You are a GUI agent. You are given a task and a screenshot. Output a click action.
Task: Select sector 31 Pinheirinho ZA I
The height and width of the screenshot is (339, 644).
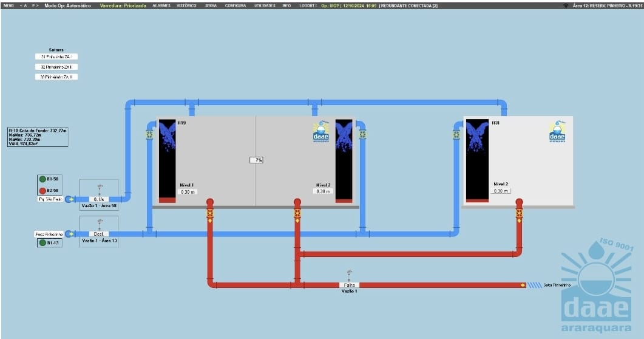coord(56,56)
